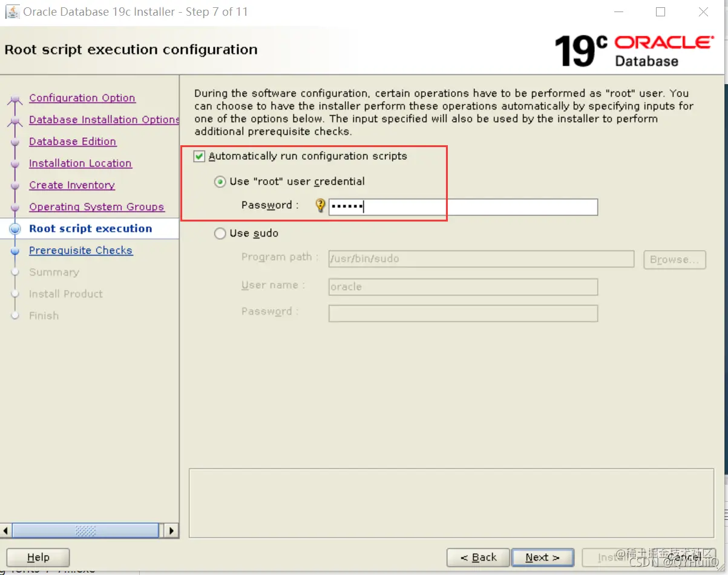Click the Help button
This screenshot has height=575, width=728.
pos(38,557)
